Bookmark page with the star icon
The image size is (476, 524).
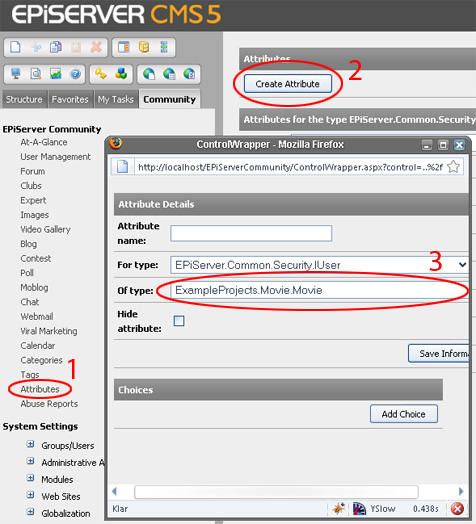pyautogui.click(x=453, y=166)
